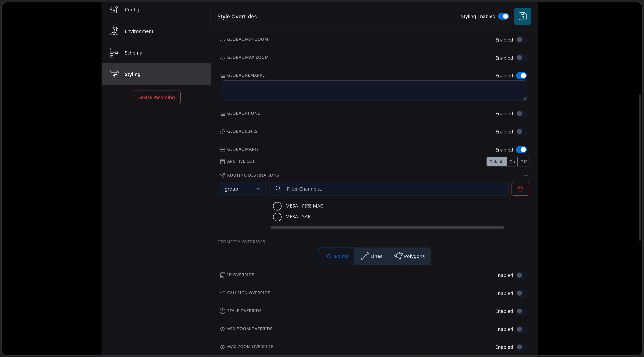Open the group type dropdown
The image size is (644, 357).
coord(242,189)
